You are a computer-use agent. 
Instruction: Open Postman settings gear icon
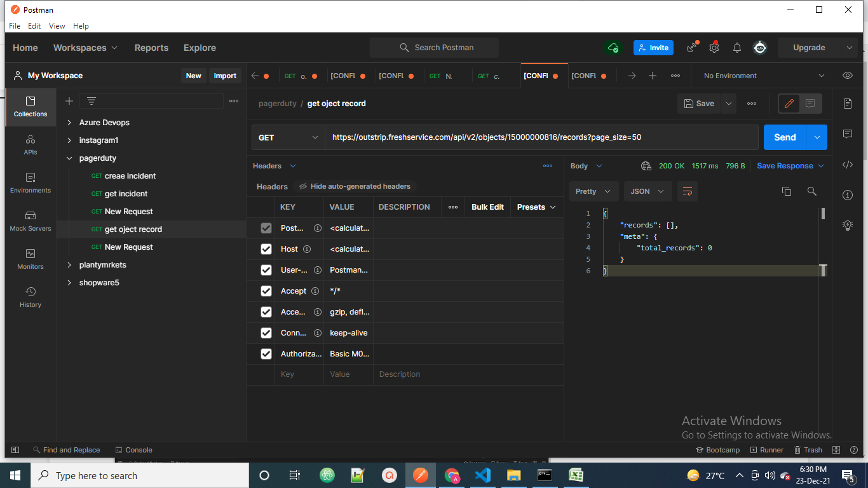pyautogui.click(x=714, y=48)
